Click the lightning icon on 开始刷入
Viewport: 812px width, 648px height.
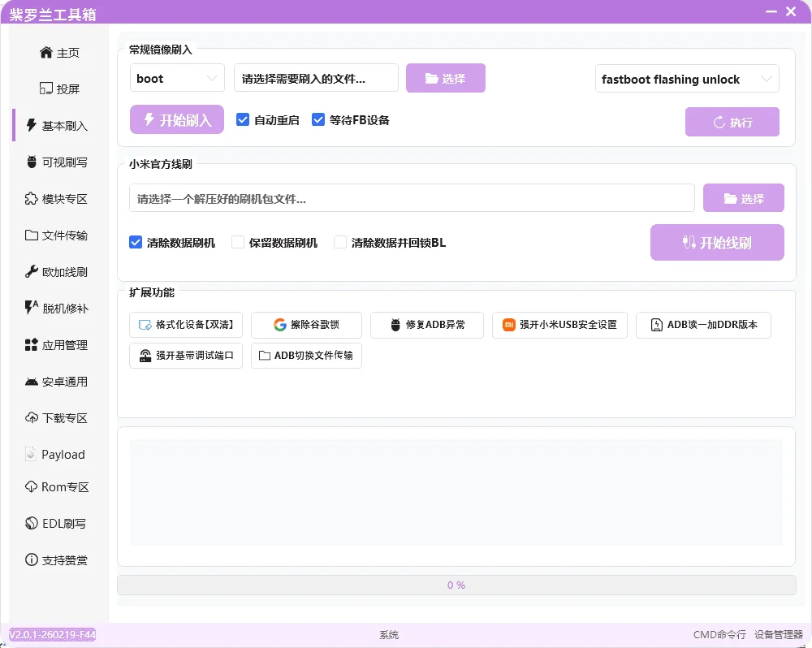(x=149, y=119)
